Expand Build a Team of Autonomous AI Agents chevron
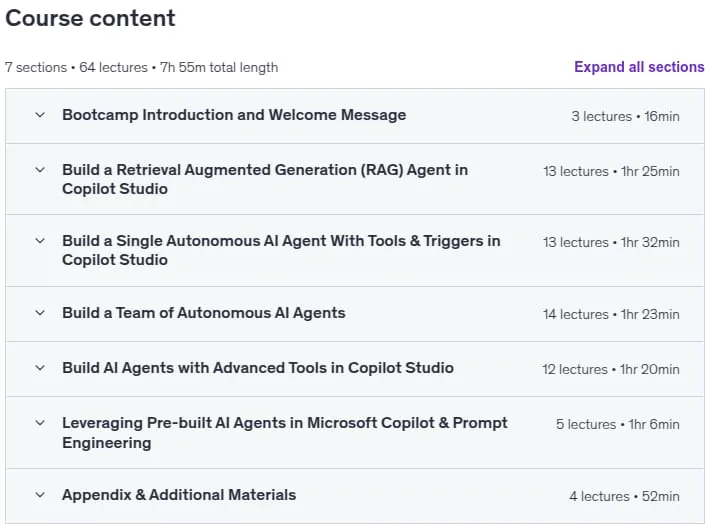 click(x=40, y=313)
